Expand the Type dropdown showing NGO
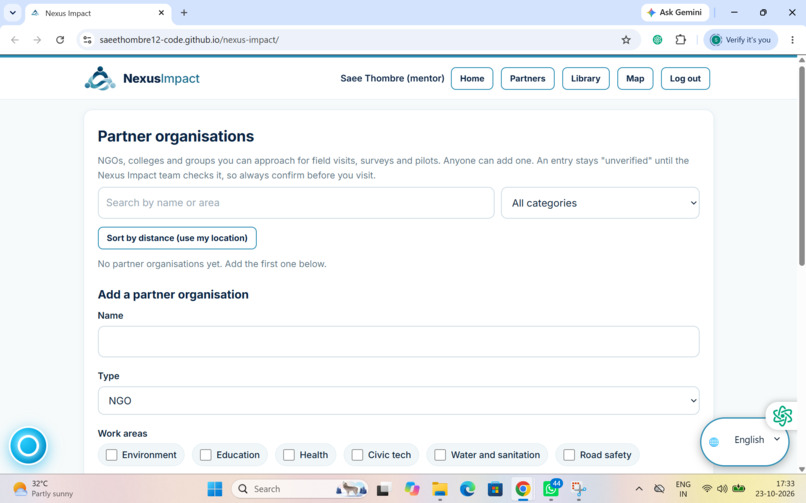 pos(398,400)
